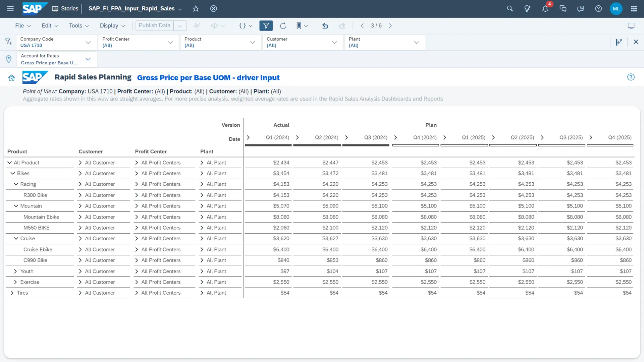The width and height of the screenshot is (644, 362).
Task: Toggle fullscreen present mode icon
Action: click(x=631, y=26)
